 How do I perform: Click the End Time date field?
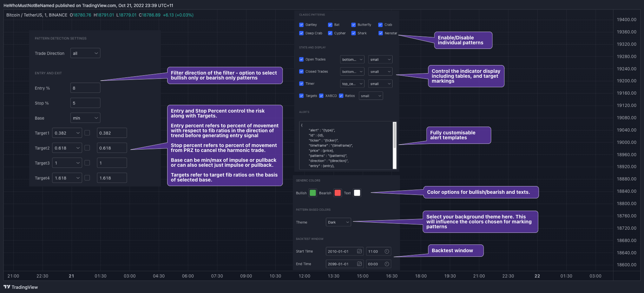345,264
